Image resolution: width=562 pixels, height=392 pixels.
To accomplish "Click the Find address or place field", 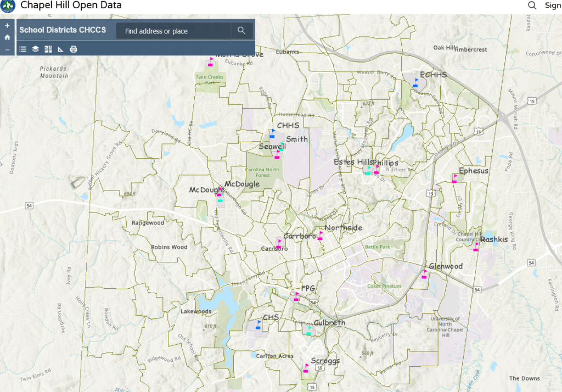I will pyautogui.click(x=176, y=30).
